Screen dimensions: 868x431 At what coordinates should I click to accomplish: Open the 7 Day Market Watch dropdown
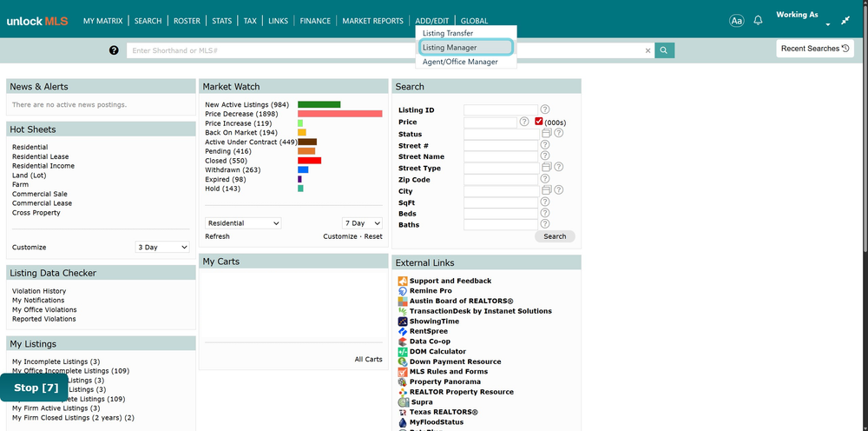pyautogui.click(x=362, y=223)
